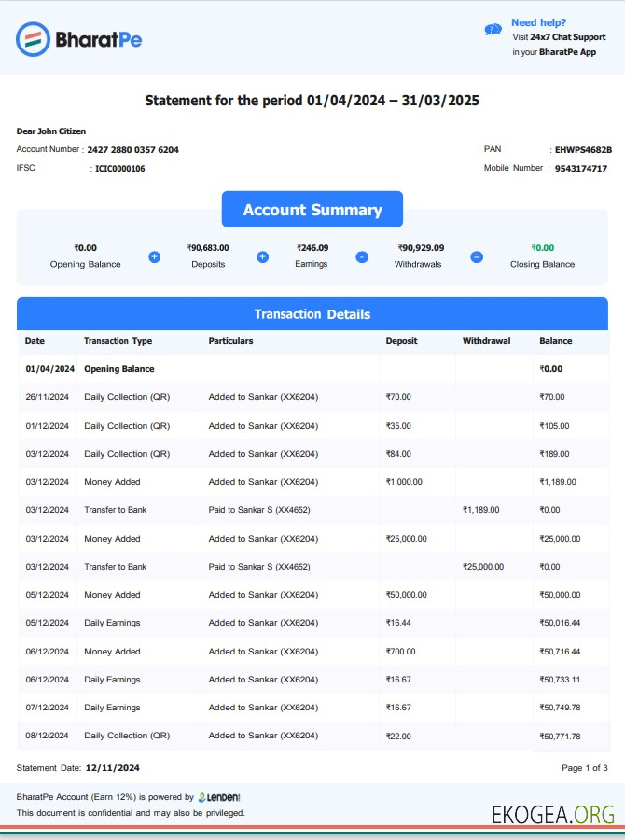Click the Withdrawal column header
This screenshot has width=625, height=840.
[486, 341]
